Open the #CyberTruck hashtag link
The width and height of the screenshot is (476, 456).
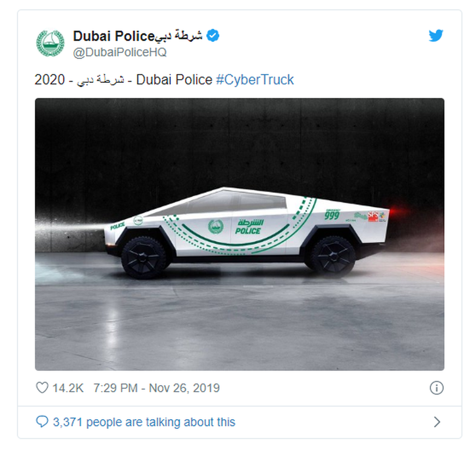tap(255, 80)
